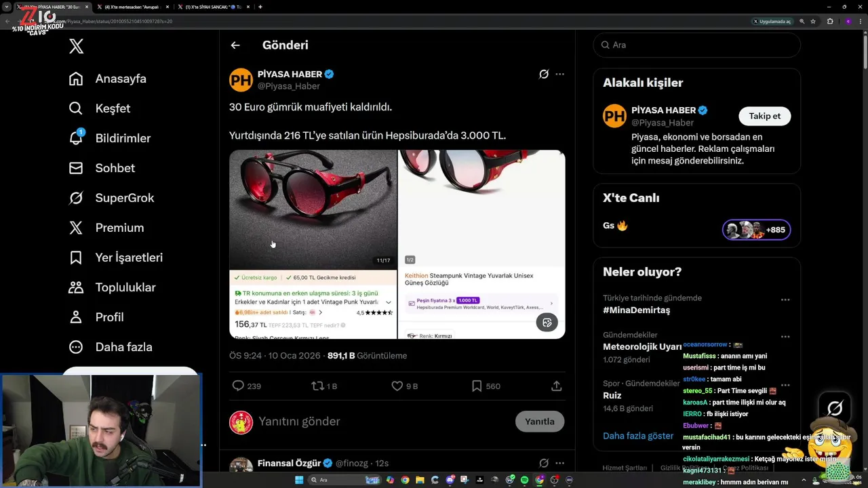
Task: Click the X logo in sidebar
Action: [x=77, y=46]
